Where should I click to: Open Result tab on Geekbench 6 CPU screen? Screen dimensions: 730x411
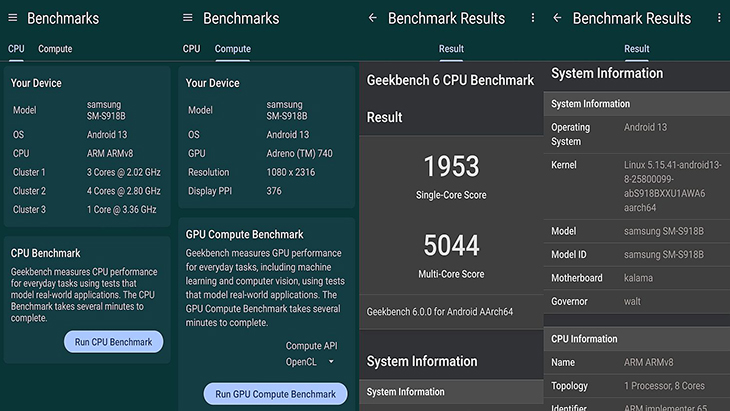451,49
